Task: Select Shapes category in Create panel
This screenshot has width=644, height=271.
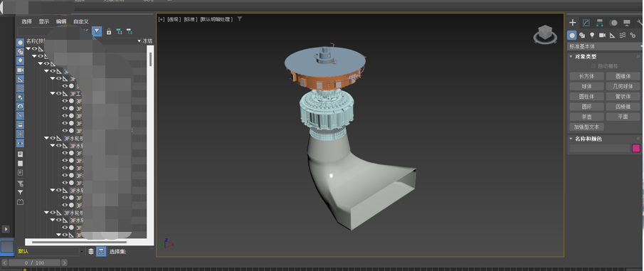Action: (582, 36)
